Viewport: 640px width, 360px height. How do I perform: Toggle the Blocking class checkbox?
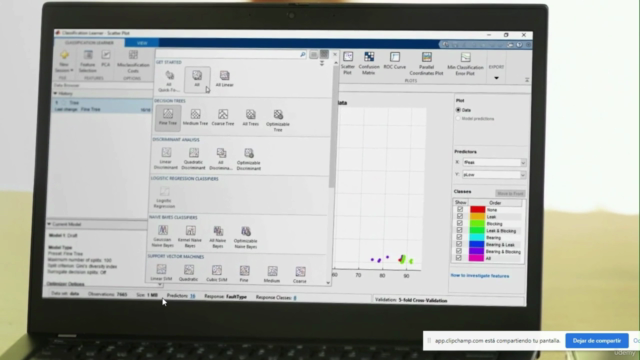coord(460,223)
